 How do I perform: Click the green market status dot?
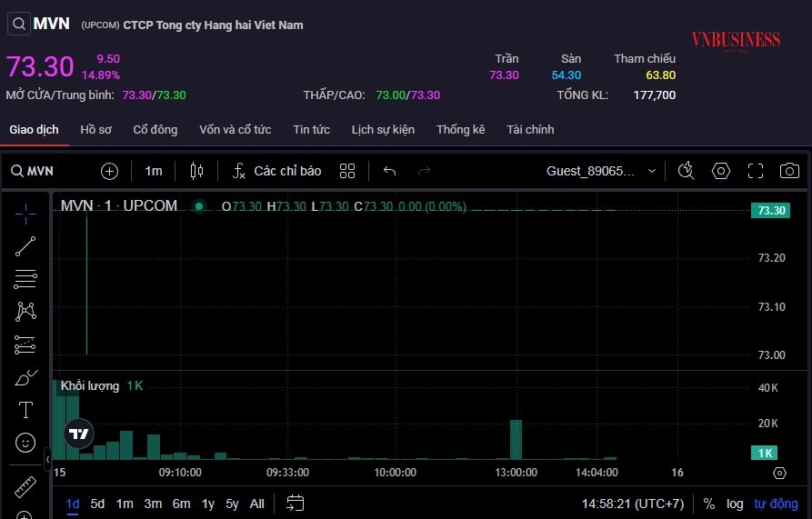(199, 206)
